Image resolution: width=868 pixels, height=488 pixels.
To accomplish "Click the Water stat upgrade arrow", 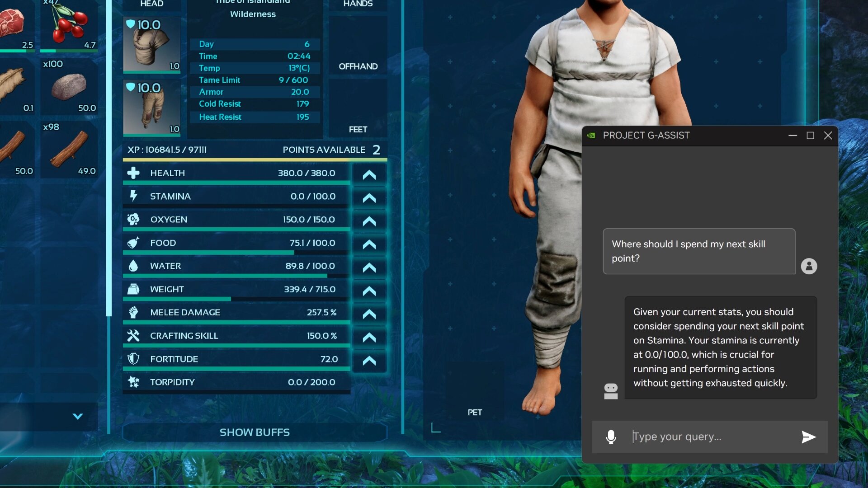I will pyautogui.click(x=368, y=266).
